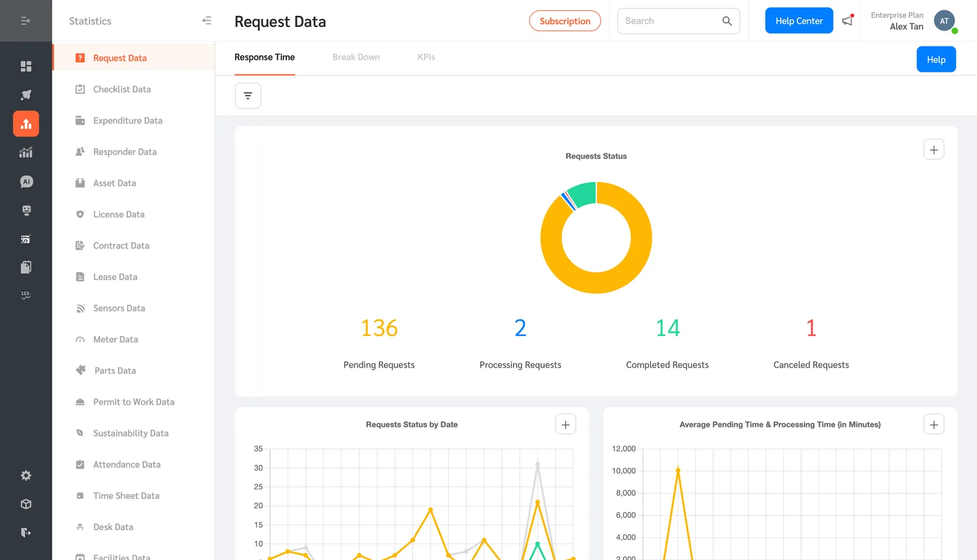Expand the Requests Status chart card
Viewport: 977px width, 560px height.
pyautogui.click(x=934, y=150)
